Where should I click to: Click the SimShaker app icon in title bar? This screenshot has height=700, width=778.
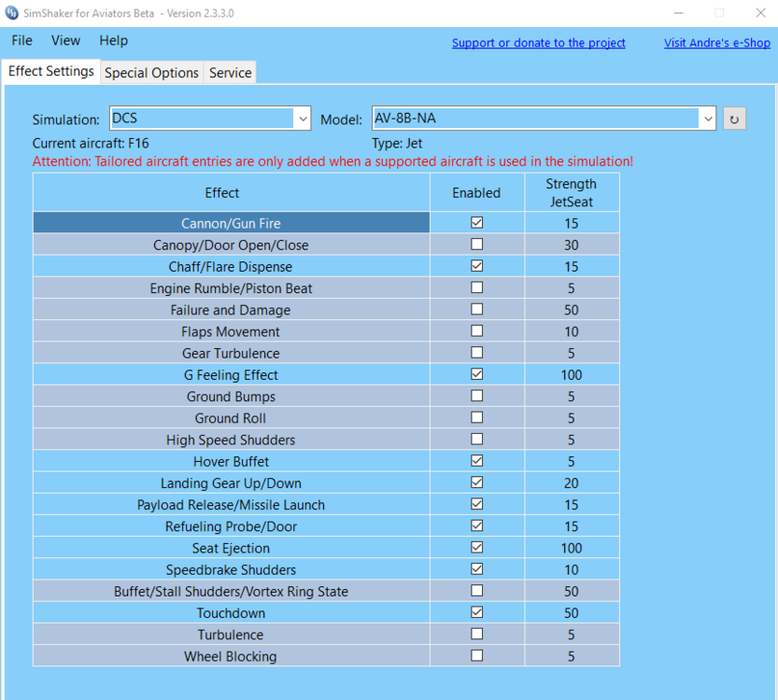click(x=11, y=13)
